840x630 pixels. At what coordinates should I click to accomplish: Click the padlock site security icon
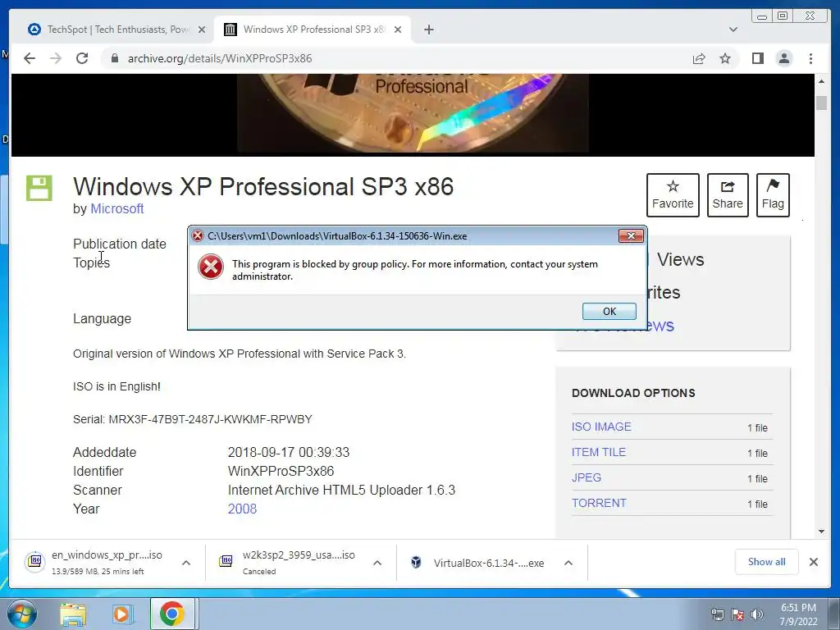click(x=114, y=58)
